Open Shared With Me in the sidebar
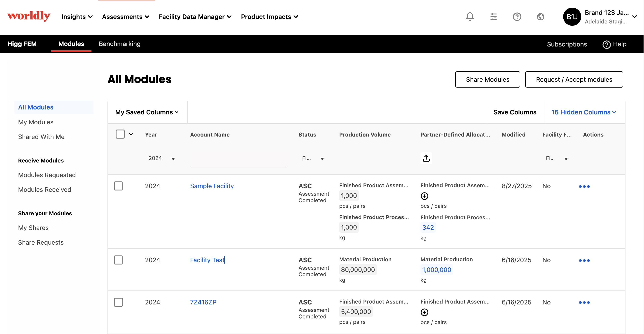The width and height of the screenshot is (644, 334). (x=41, y=137)
